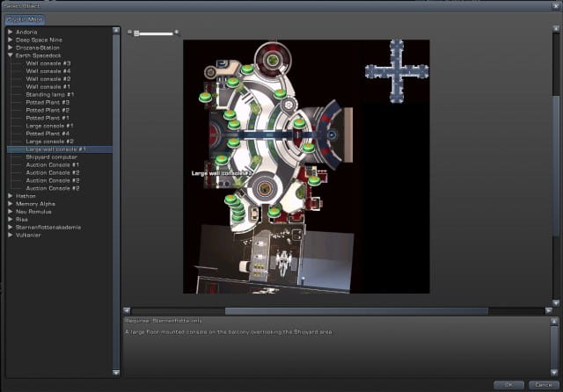Collapse the Earth Spacedock node
Image resolution: width=563 pixels, height=392 pixels.
[x=10, y=56]
